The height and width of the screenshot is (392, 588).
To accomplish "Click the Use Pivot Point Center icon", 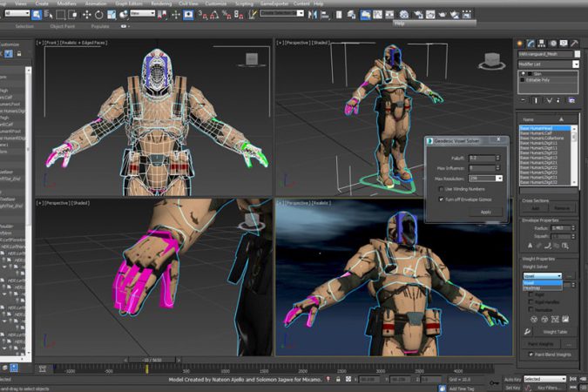I will click(x=162, y=15).
